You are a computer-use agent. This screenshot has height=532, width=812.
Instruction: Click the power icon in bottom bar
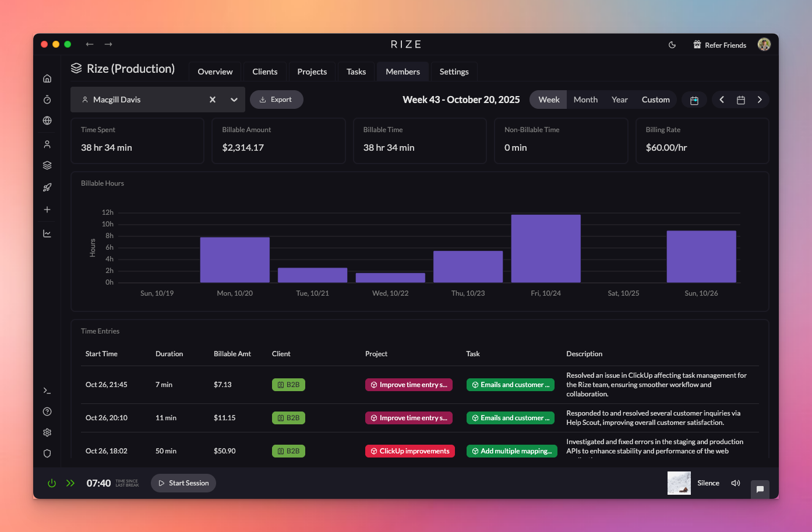(52, 483)
